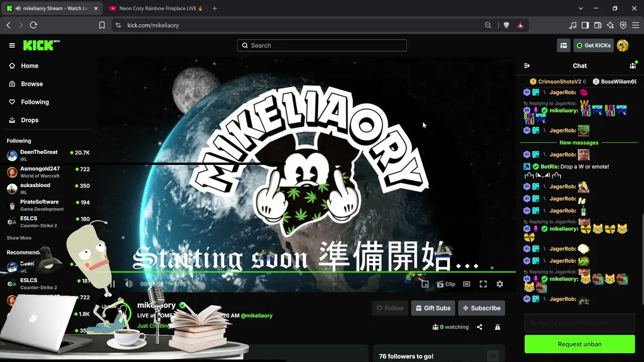This screenshot has width=644, height=362.
Task: Open the Kick hamburger sidebar menu
Action: click(x=12, y=45)
